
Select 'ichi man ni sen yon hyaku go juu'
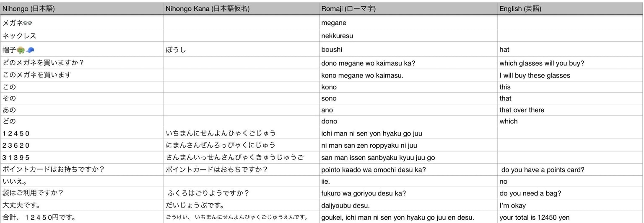click(x=408, y=133)
